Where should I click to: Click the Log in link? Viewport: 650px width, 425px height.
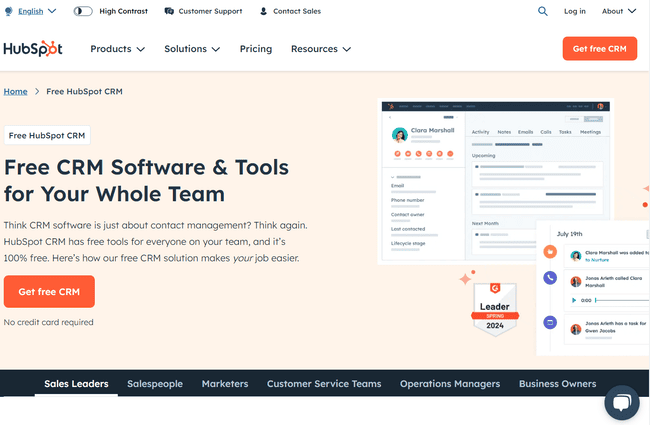tap(575, 11)
